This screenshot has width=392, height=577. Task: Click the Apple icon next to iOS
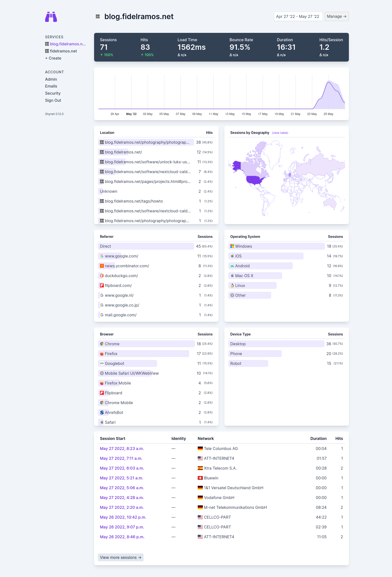point(232,256)
